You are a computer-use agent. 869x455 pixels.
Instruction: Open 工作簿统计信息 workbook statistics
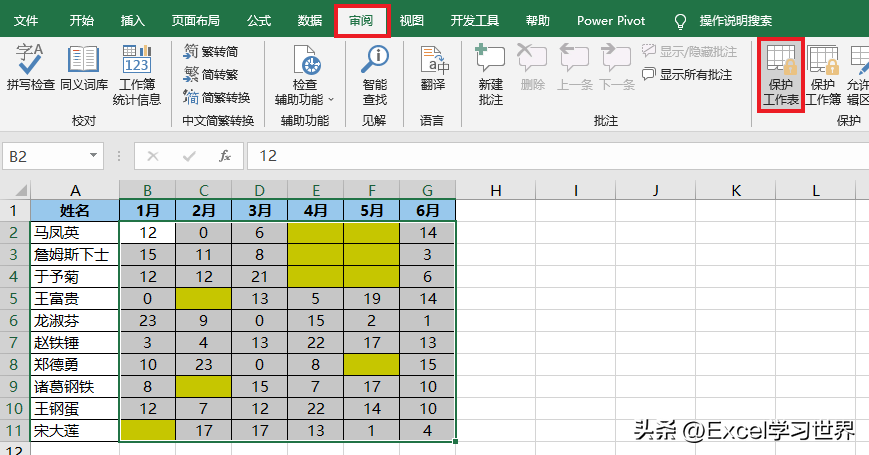point(136,75)
